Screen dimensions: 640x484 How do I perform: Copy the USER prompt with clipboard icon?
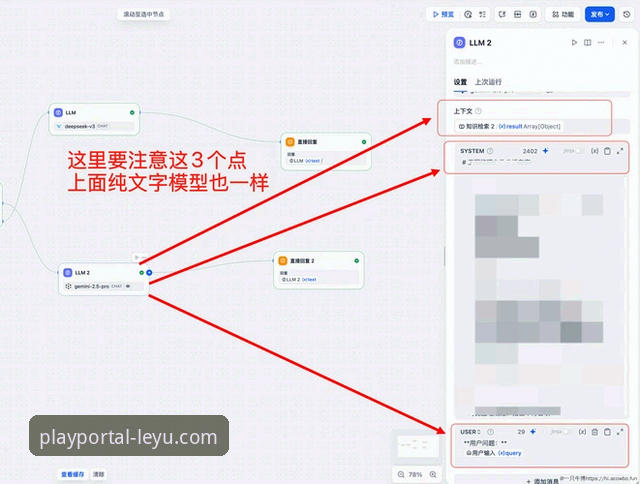(607, 432)
